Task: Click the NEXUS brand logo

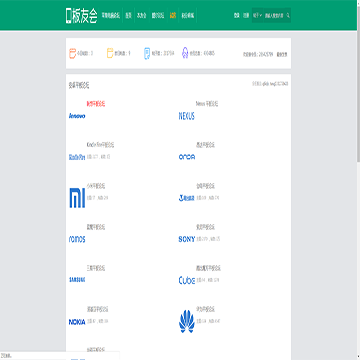Action: [x=187, y=116]
